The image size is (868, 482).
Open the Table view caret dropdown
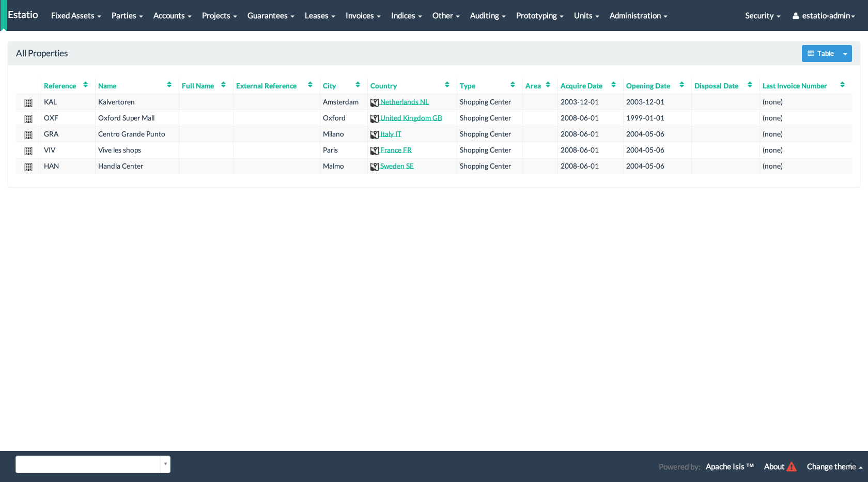pyautogui.click(x=845, y=54)
